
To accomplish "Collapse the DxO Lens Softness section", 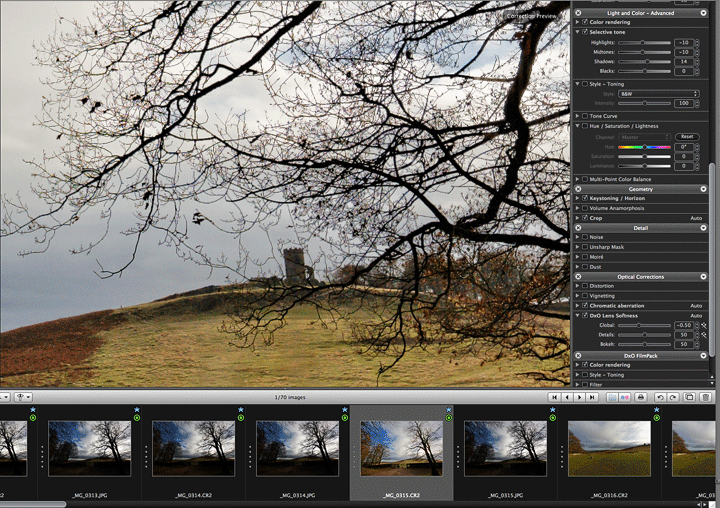I will pos(578,316).
